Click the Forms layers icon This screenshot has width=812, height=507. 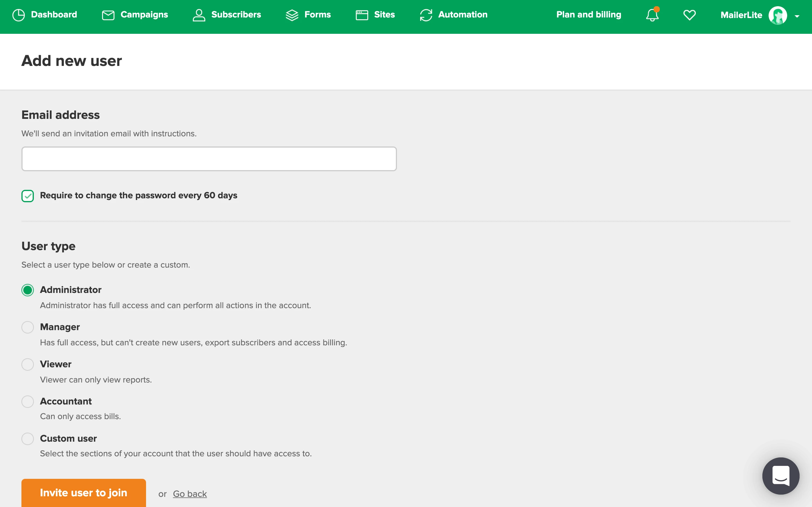point(292,15)
